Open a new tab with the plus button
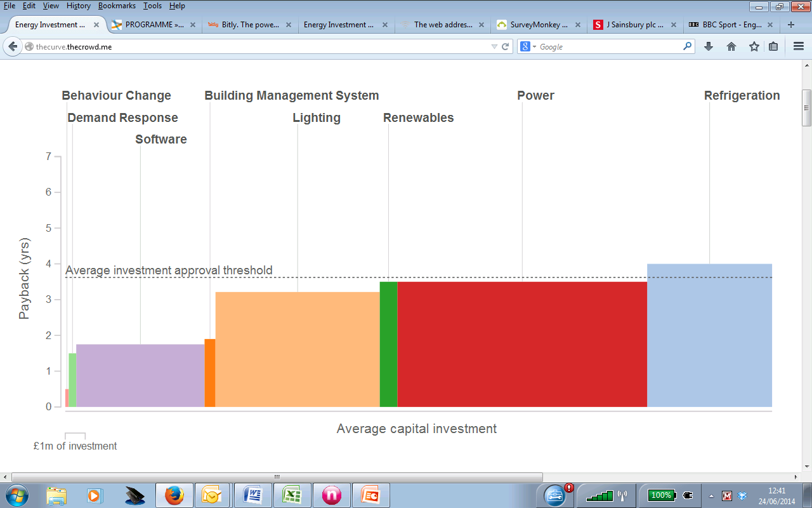 point(790,25)
